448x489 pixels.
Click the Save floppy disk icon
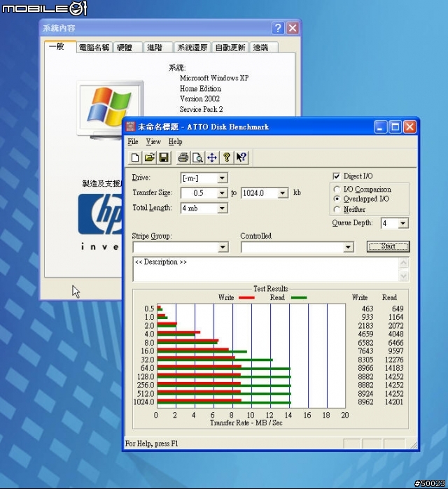[x=164, y=157]
